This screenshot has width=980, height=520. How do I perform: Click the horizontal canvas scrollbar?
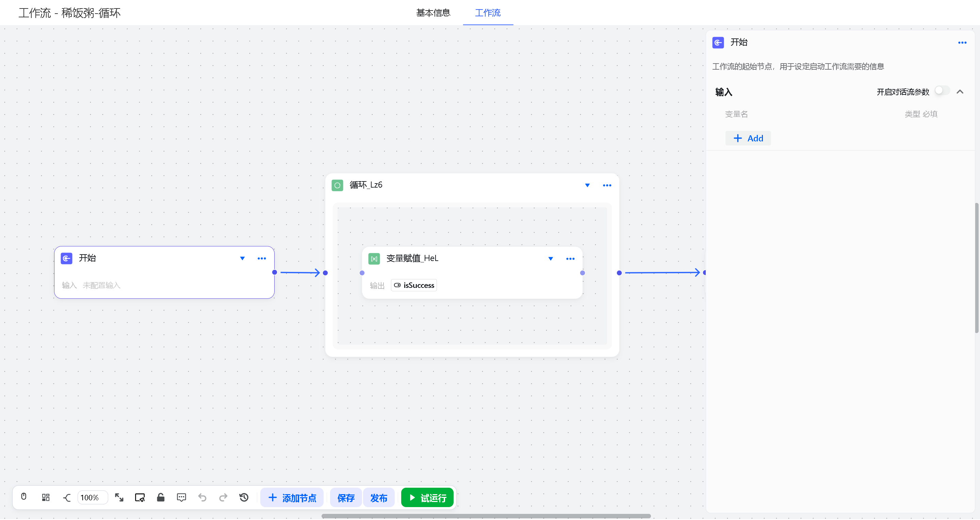click(x=486, y=516)
